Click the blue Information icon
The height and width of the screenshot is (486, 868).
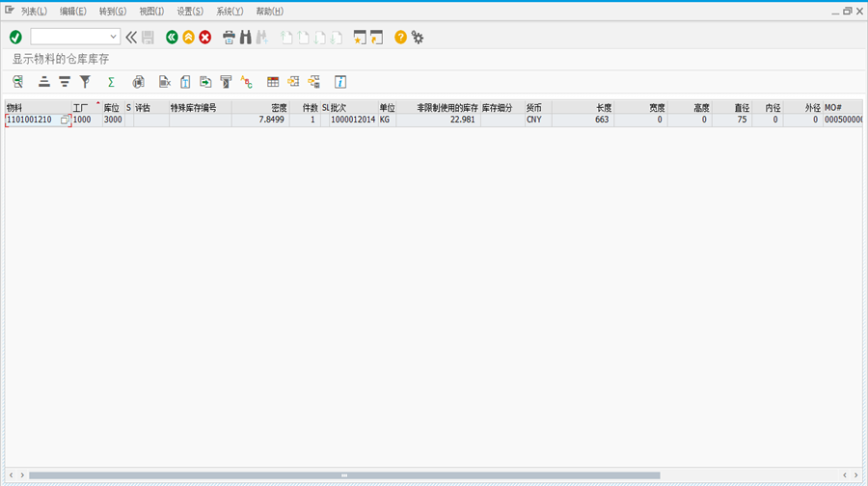coord(340,82)
